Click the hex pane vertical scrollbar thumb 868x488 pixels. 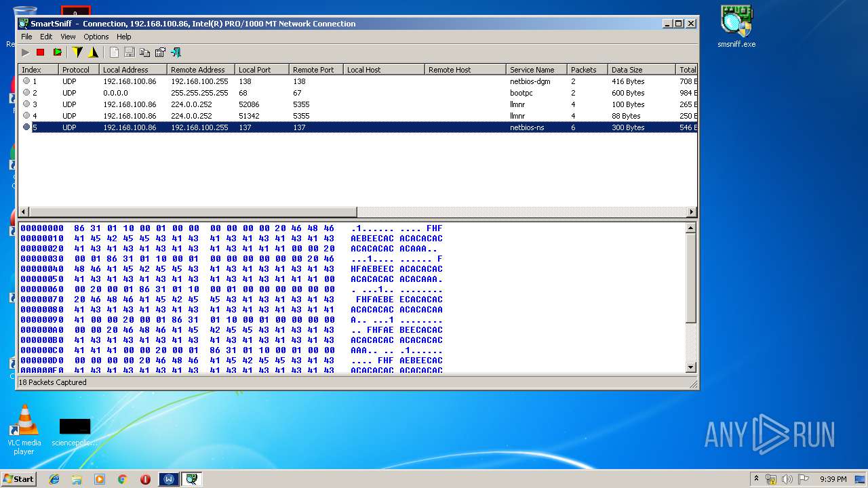click(691, 278)
